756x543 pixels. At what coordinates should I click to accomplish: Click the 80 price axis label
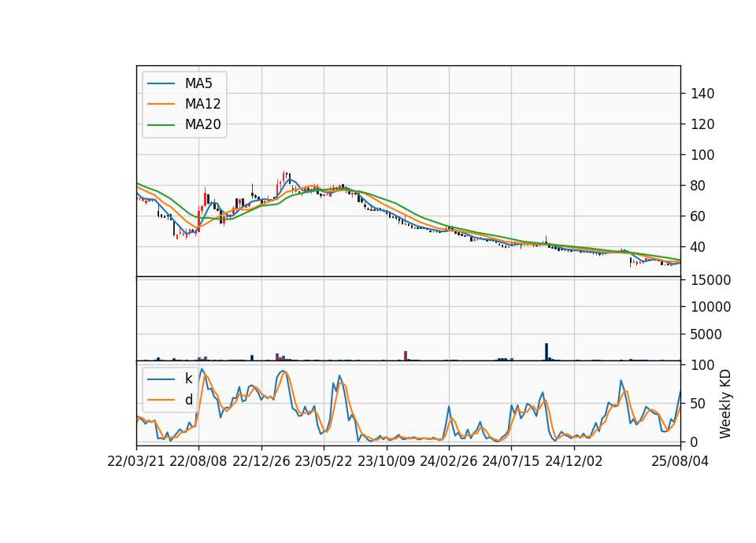click(x=699, y=186)
